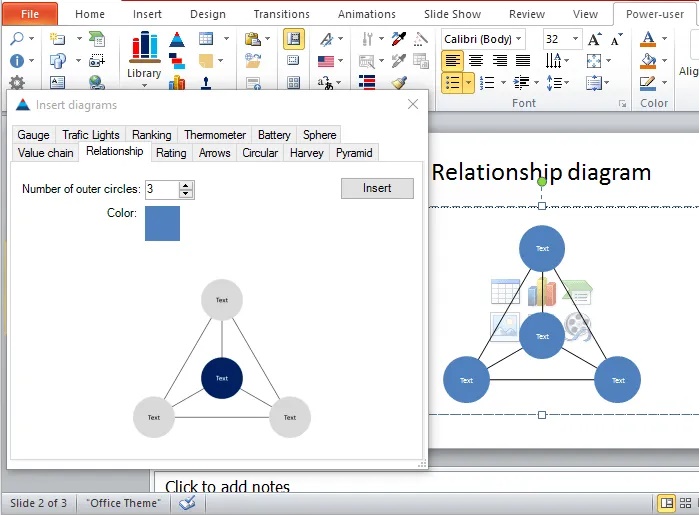This screenshot has height=515, width=700.
Task: Click the shape fill paint bucket icon
Action: pos(648,61)
